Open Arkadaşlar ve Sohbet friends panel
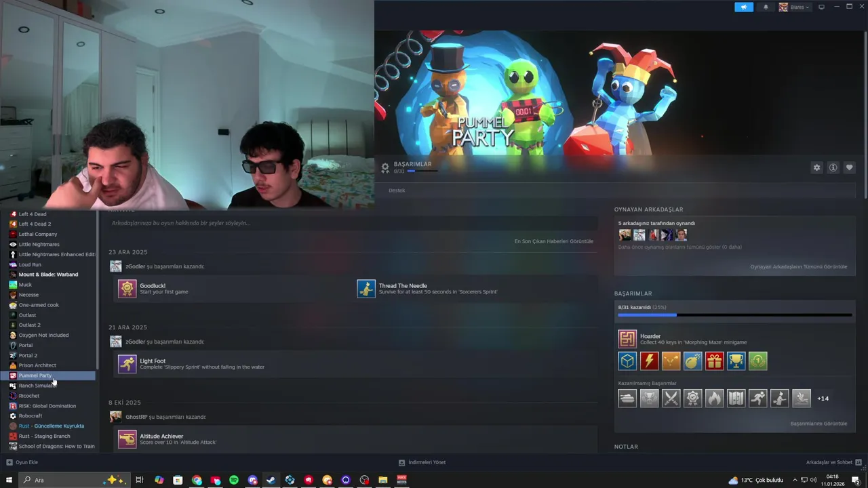This screenshot has height=488, width=868. click(833, 462)
